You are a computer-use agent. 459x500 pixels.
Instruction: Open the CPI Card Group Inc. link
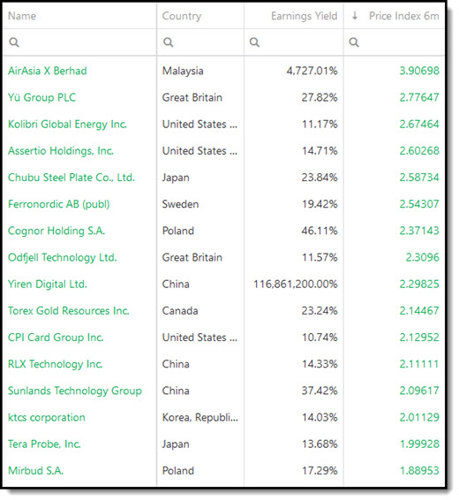[x=56, y=337]
